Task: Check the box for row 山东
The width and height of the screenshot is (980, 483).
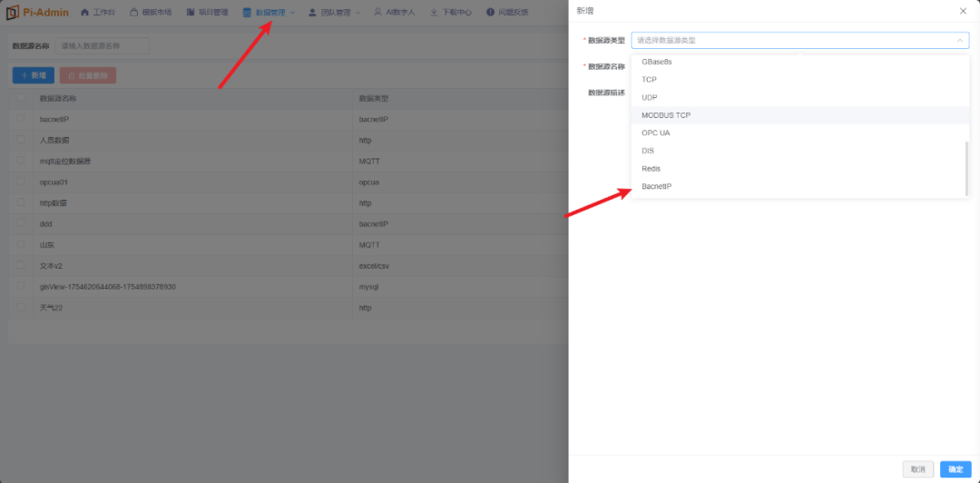Action: 21,244
